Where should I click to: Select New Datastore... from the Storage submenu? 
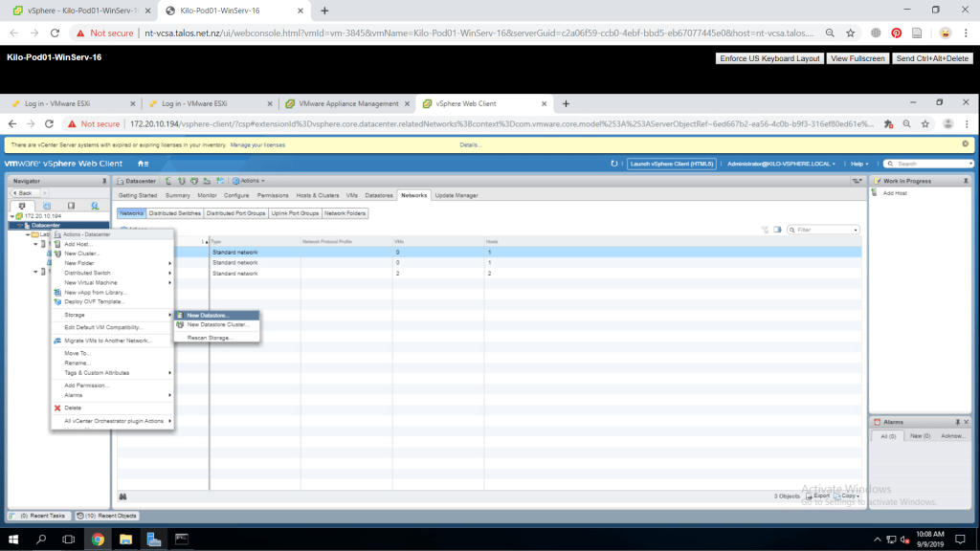coord(208,315)
